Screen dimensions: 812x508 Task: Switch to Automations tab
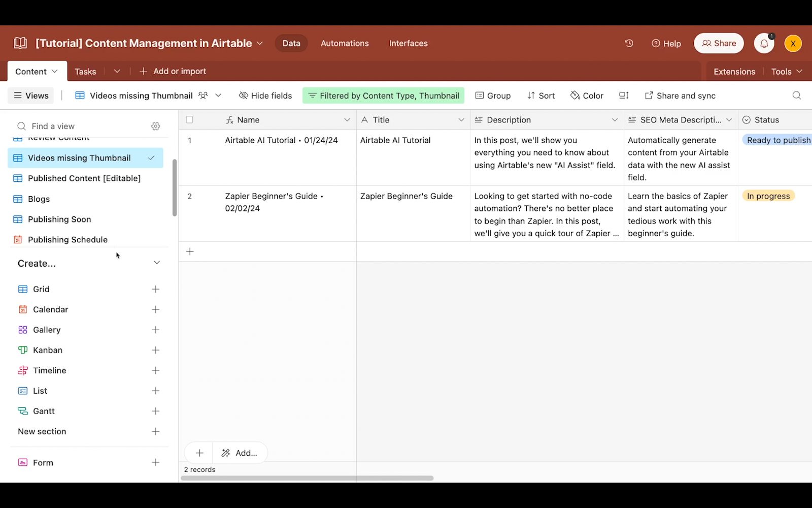click(345, 43)
